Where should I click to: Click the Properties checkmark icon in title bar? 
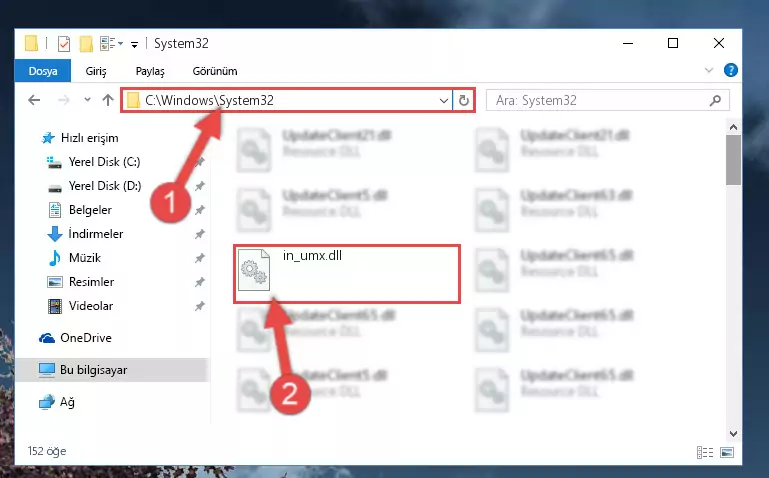point(64,44)
